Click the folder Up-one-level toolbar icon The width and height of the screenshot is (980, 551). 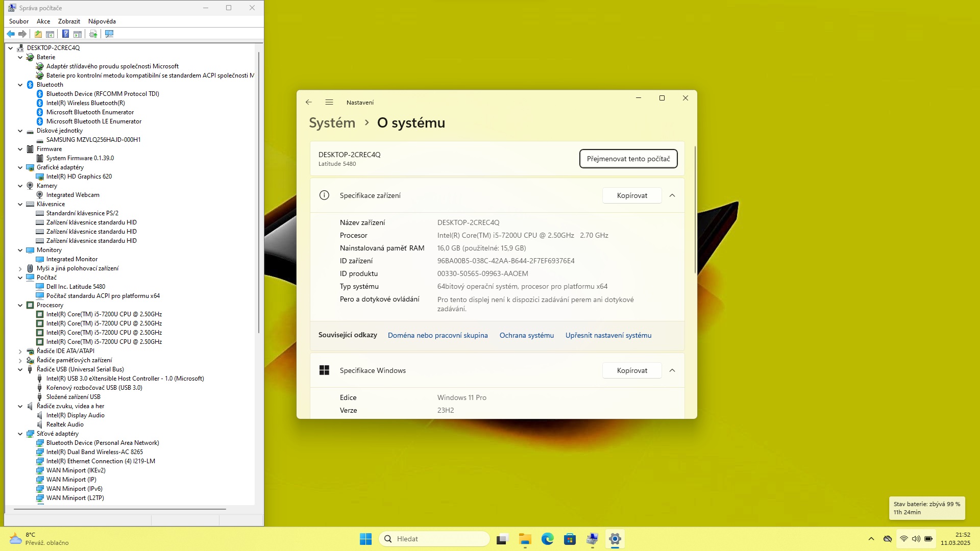[38, 34]
